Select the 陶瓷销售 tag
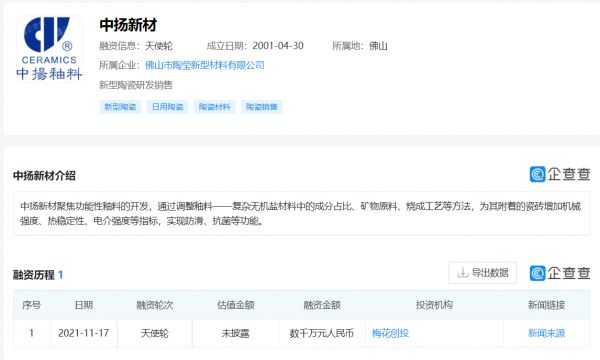Viewport: 600px width, 360px height. pyautogui.click(x=262, y=107)
